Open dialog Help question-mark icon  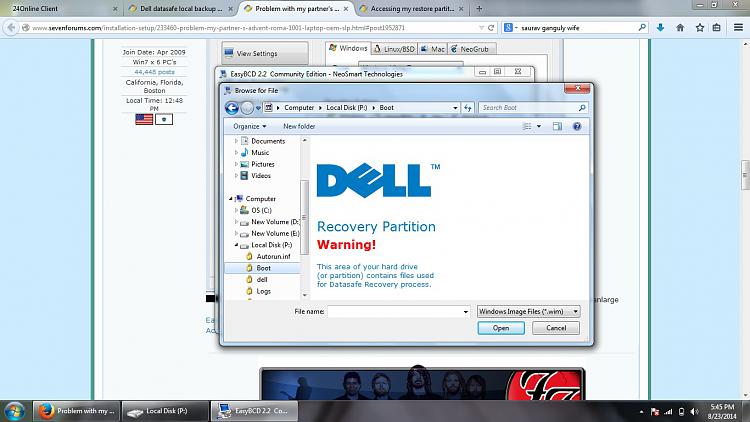click(577, 126)
